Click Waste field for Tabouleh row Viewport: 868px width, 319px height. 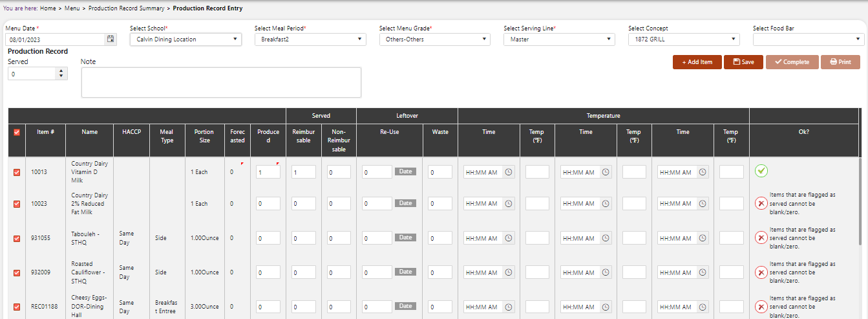440,238
